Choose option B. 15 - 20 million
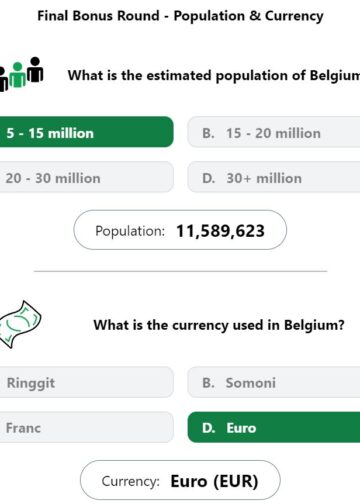 coord(274,132)
